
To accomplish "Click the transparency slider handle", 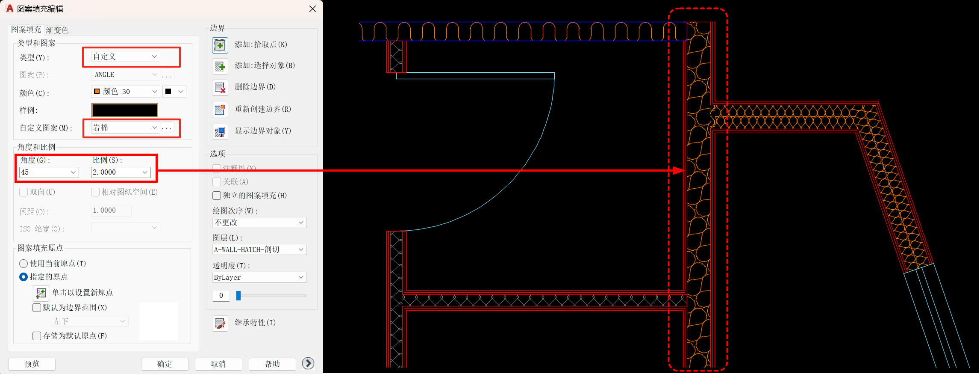I will 238,296.
